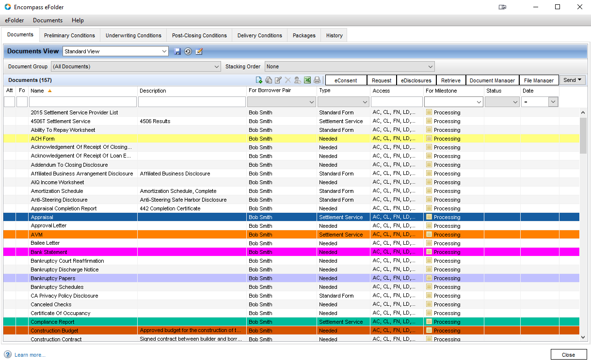The image size is (591, 364).
Task: Edit the selected document
Action: click(x=278, y=80)
